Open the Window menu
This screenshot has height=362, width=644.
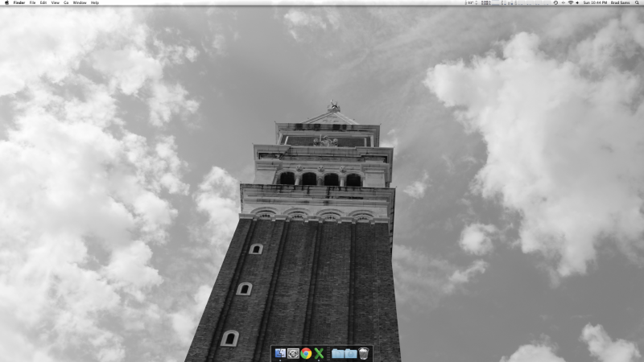[x=80, y=2]
